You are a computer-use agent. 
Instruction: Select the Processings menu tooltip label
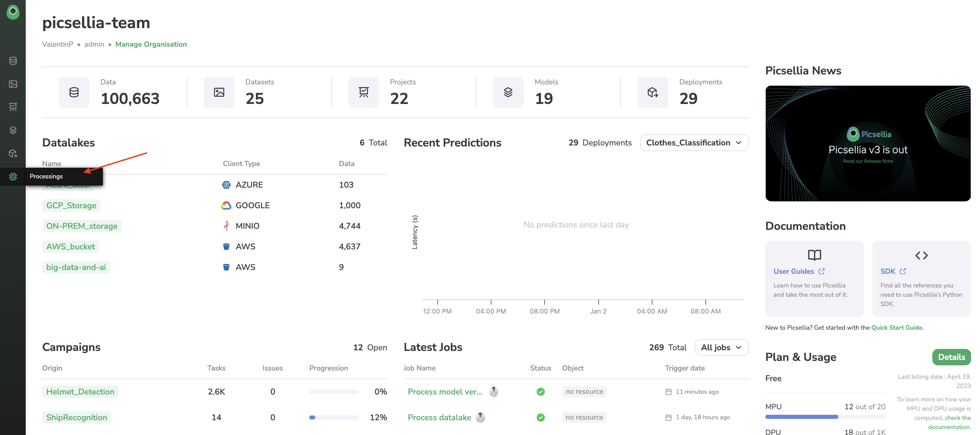point(46,176)
